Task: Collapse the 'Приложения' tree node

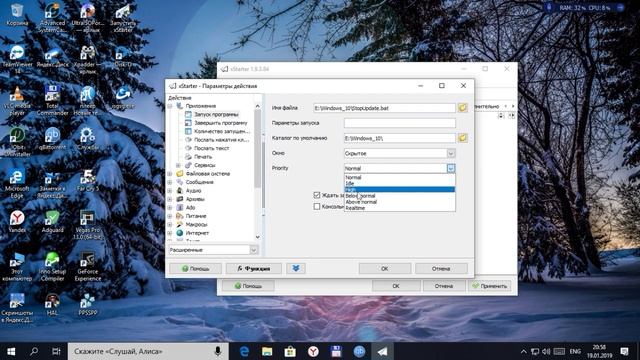Action: 170,106
